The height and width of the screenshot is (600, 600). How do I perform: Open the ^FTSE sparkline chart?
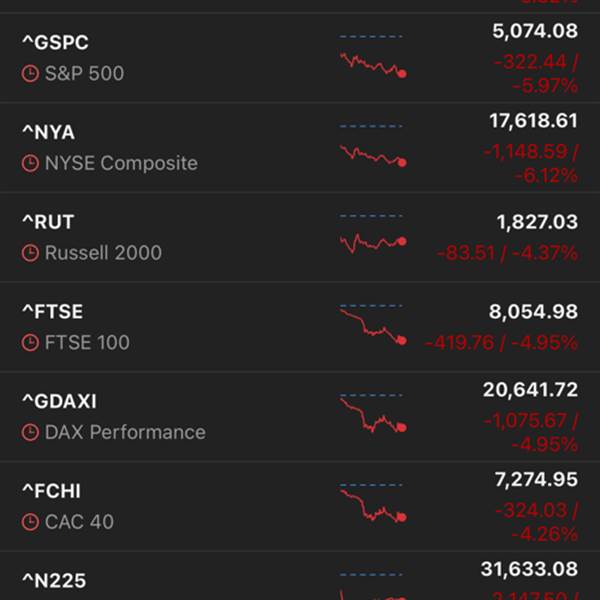(373, 325)
